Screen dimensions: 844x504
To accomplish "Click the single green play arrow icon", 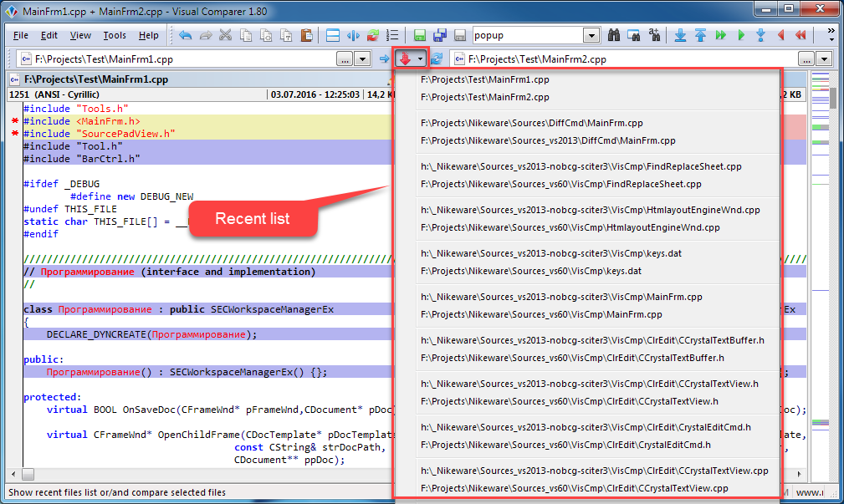I will click(x=741, y=36).
